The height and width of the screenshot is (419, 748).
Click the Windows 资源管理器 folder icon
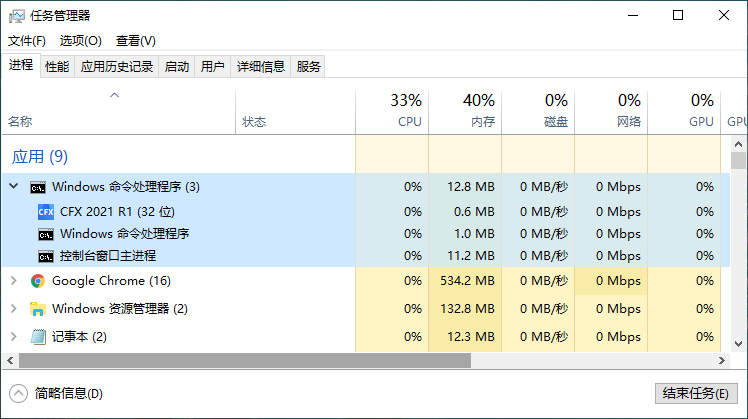click(38, 309)
